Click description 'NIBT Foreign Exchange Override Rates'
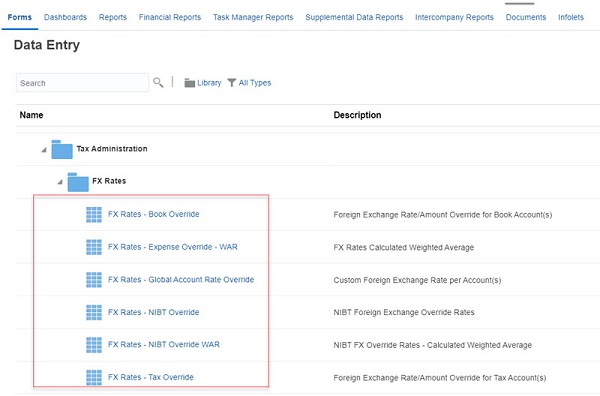Viewport: 600px width, 396px height. pos(404,312)
